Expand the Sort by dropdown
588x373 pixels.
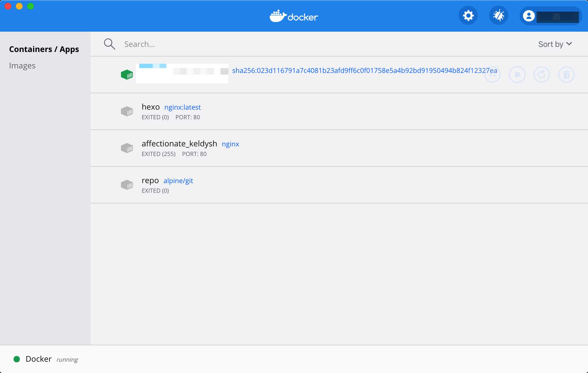(x=555, y=44)
